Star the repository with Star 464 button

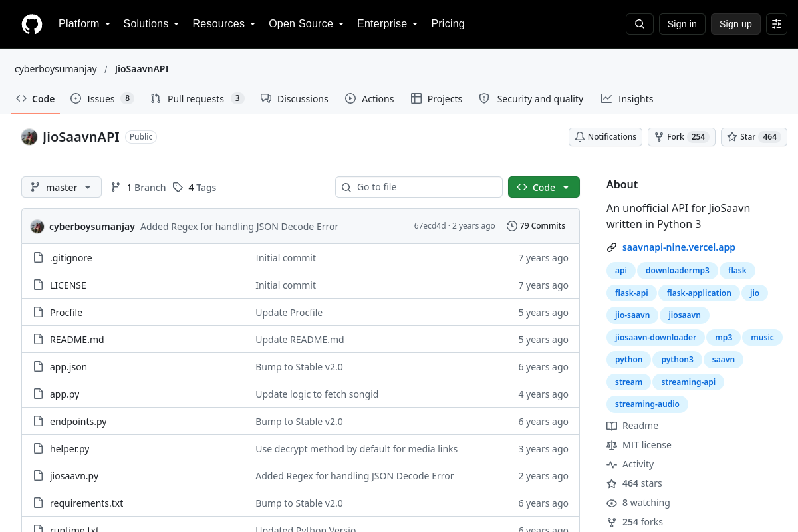tap(754, 137)
